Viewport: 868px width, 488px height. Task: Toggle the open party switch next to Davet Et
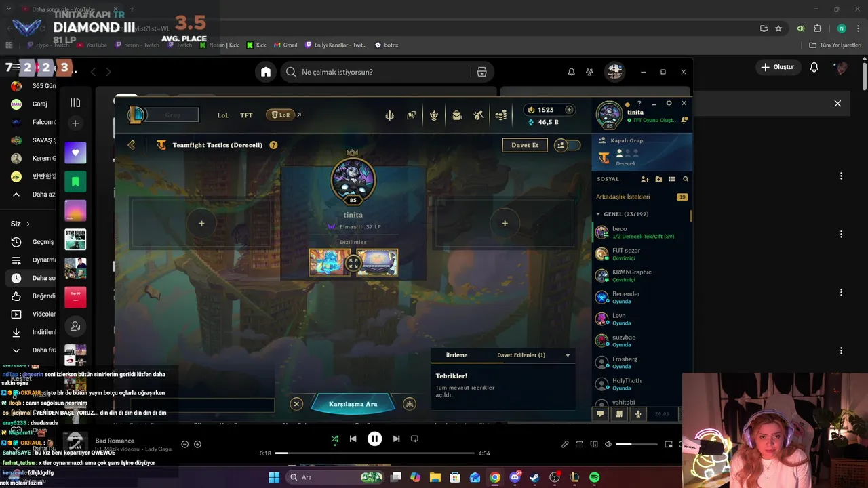click(x=567, y=145)
